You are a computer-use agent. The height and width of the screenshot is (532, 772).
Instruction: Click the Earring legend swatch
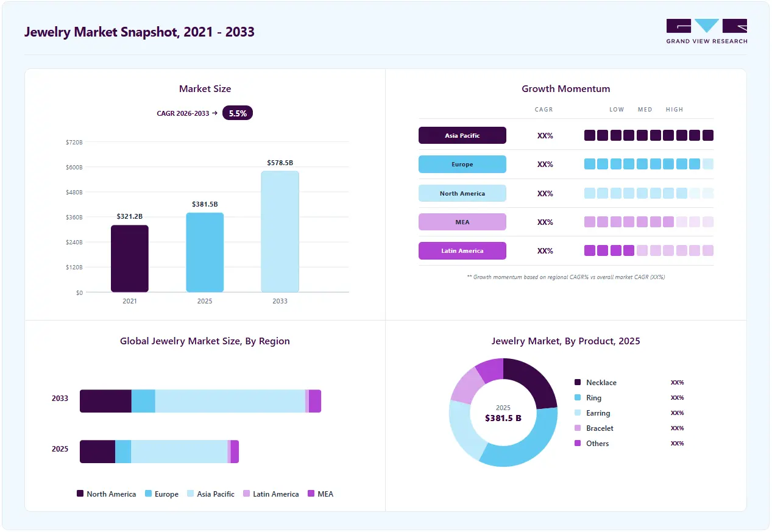coord(578,413)
